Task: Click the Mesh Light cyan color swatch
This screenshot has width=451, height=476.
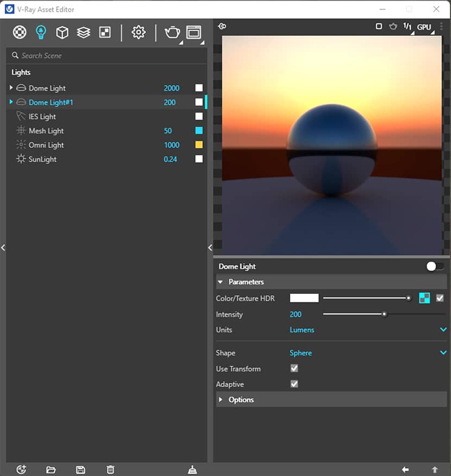Action: [x=199, y=130]
